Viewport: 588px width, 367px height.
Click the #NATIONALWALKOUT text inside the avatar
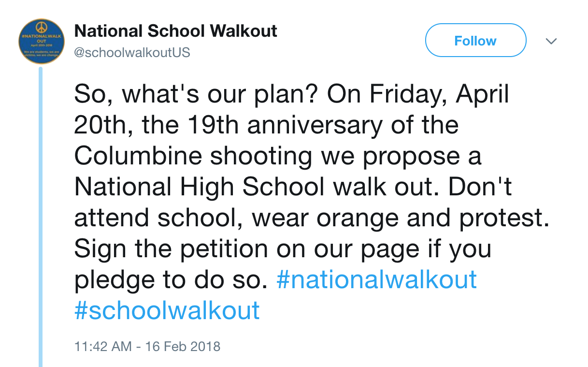[x=41, y=40]
